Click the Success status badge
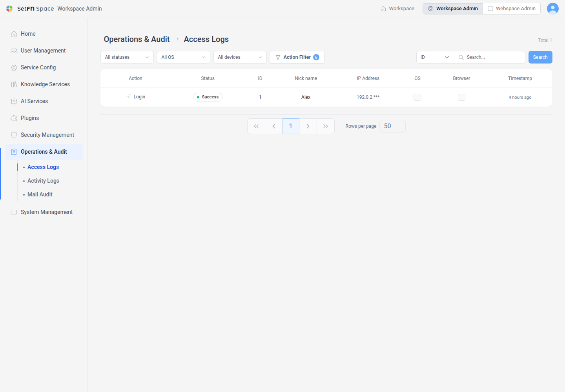Viewport: 565px width, 392px height. (208, 97)
